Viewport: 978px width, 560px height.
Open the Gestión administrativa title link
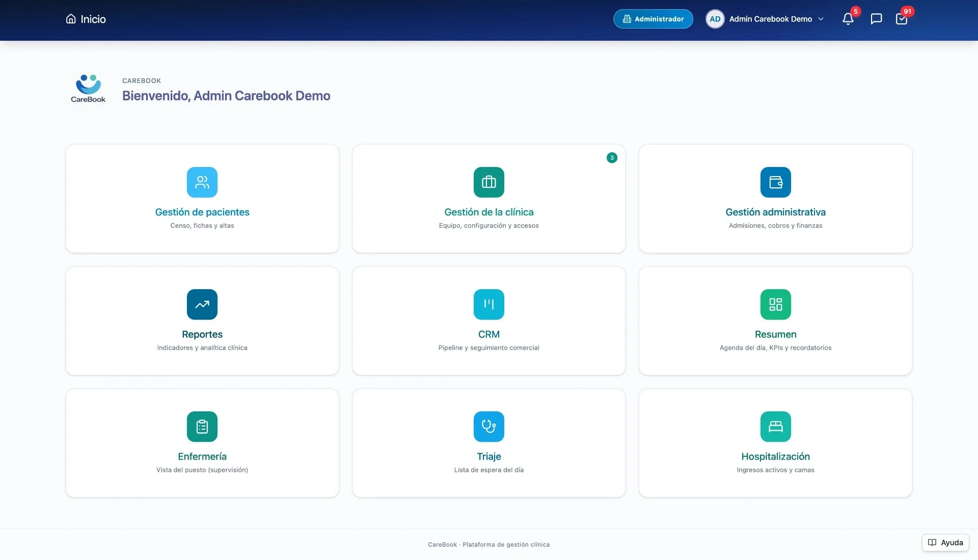pyautogui.click(x=776, y=212)
